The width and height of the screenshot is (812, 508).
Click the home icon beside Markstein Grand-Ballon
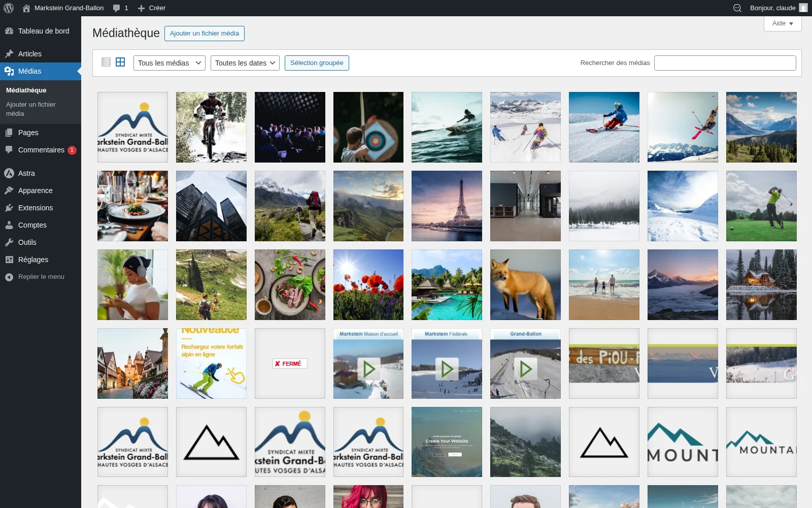click(x=26, y=8)
